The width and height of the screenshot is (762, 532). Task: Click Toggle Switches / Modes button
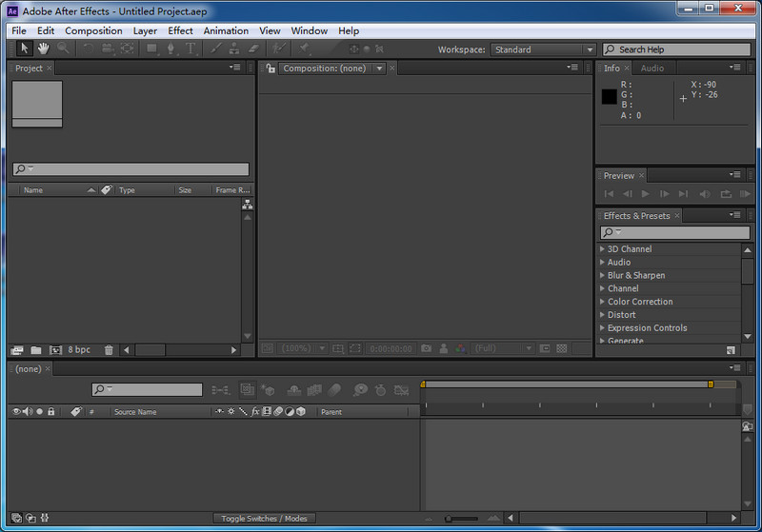264,519
